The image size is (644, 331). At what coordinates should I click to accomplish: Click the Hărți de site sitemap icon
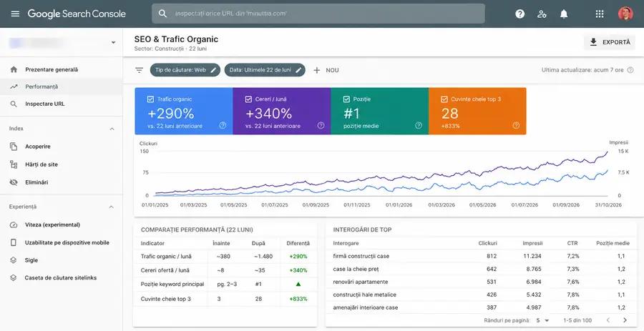14,164
